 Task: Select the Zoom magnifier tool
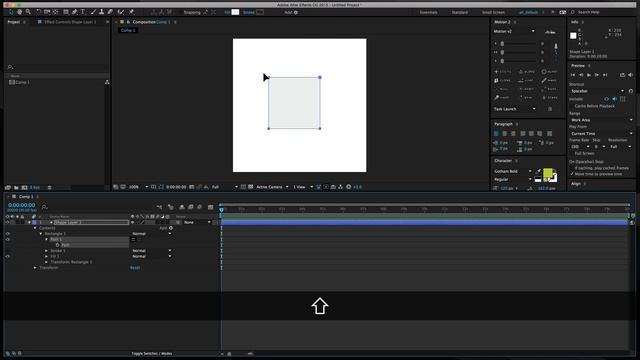pos(28,12)
